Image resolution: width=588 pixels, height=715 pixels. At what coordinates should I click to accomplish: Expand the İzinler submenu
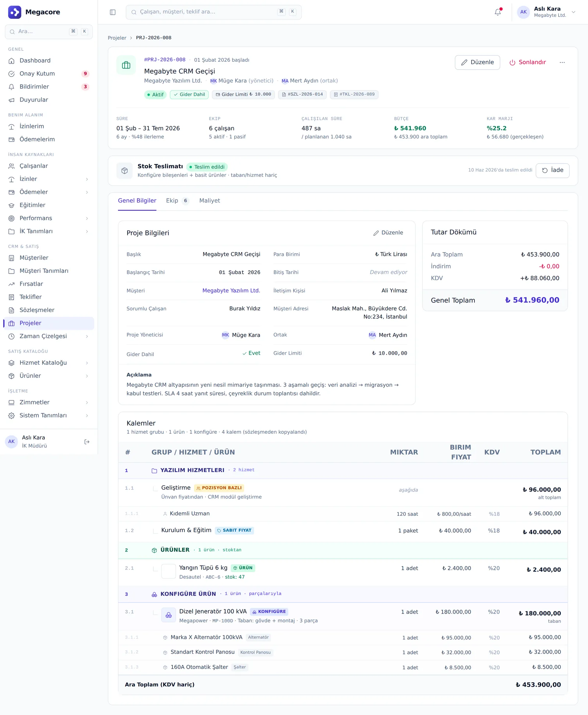pyautogui.click(x=87, y=179)
